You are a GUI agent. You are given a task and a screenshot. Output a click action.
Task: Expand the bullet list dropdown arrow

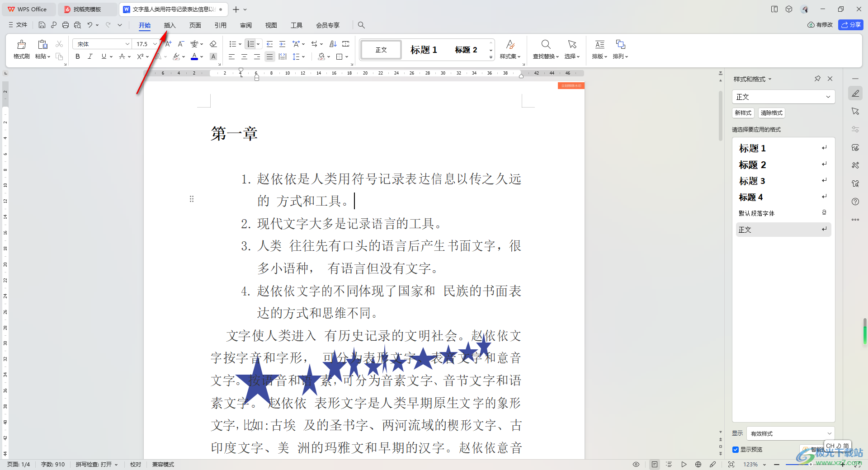[240, 44]
